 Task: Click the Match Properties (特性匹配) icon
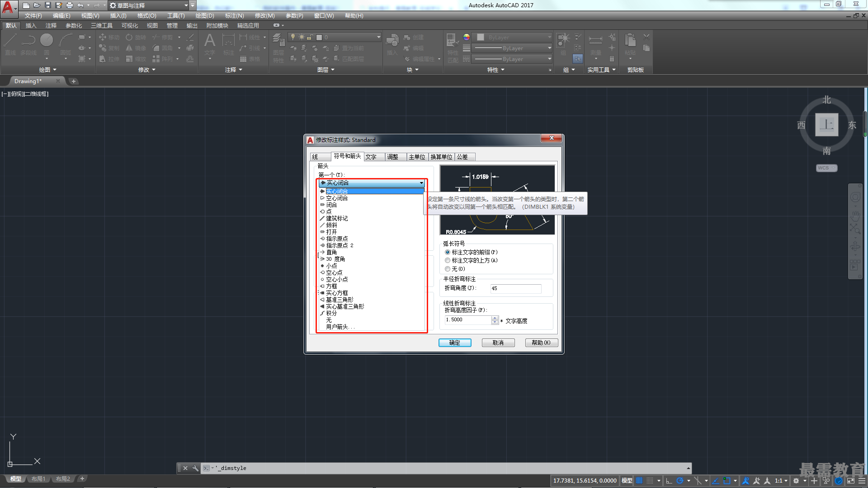pyautogui.click(x=453, y=47)
